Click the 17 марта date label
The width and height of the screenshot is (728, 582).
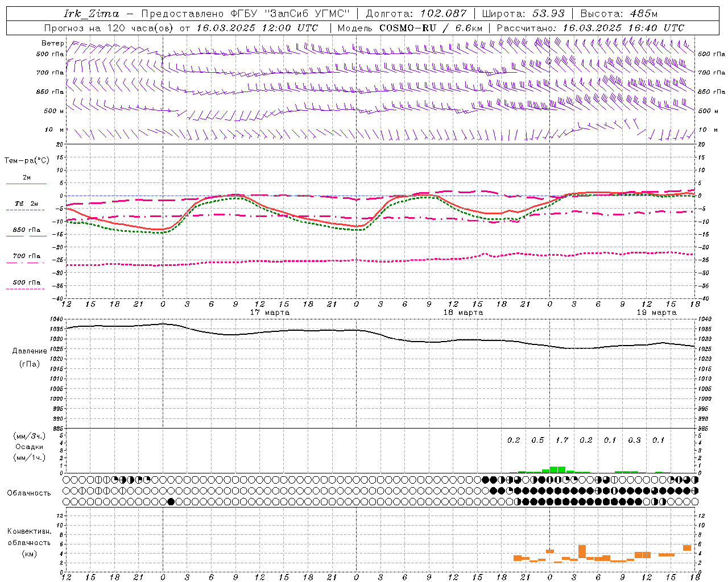(x=270, y=313)
